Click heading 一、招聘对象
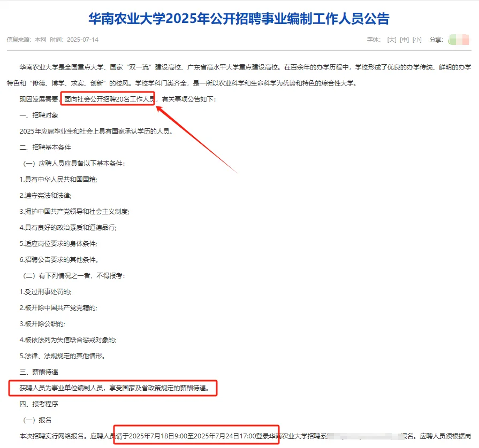Viewport: 479px width, 448px height. (39, 115)
